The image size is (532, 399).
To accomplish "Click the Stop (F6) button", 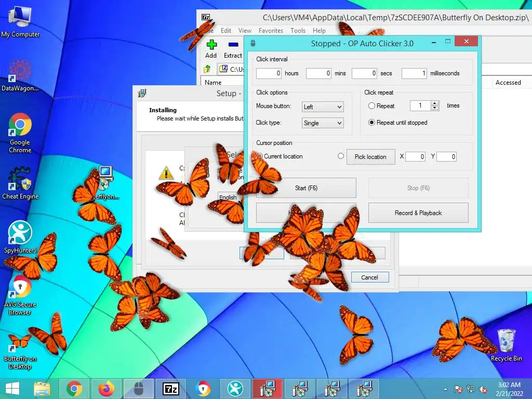I will (x=418, y=188).
